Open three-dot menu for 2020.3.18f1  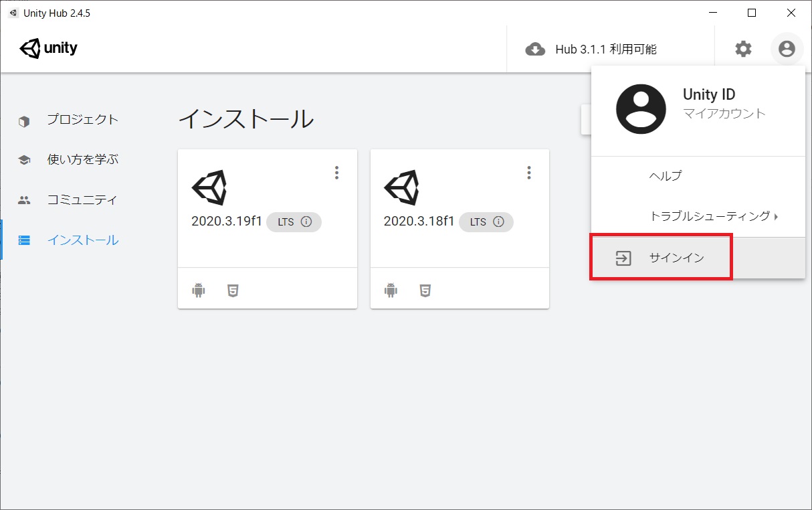pos(528,173)
